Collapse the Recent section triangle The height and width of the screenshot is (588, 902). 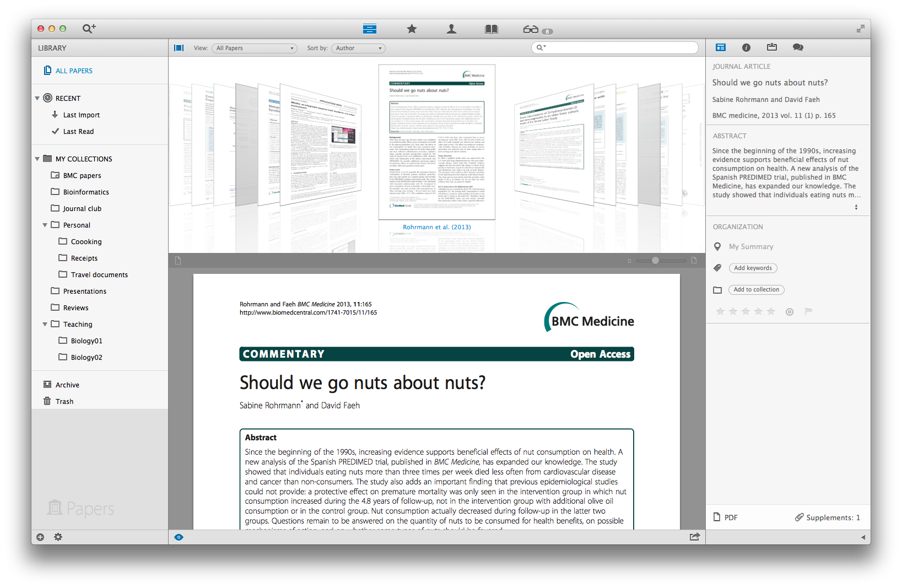point(37,98)
